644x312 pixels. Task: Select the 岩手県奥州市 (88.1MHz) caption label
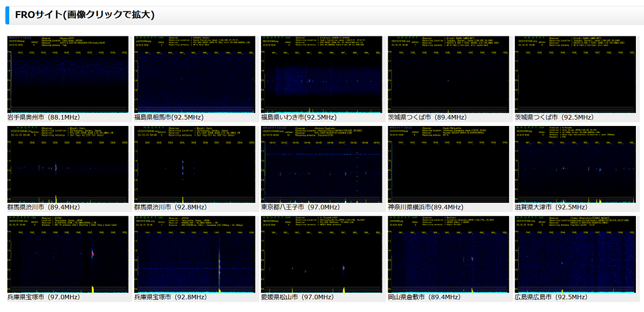coord(43,117)
